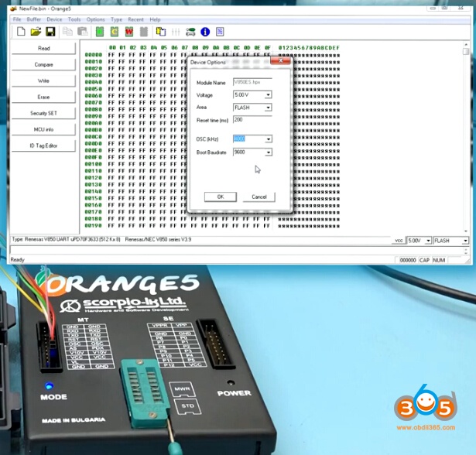Click the yellow C Compare chip icon
Viewport: 476px width, 455px height.
coord(115,32)
